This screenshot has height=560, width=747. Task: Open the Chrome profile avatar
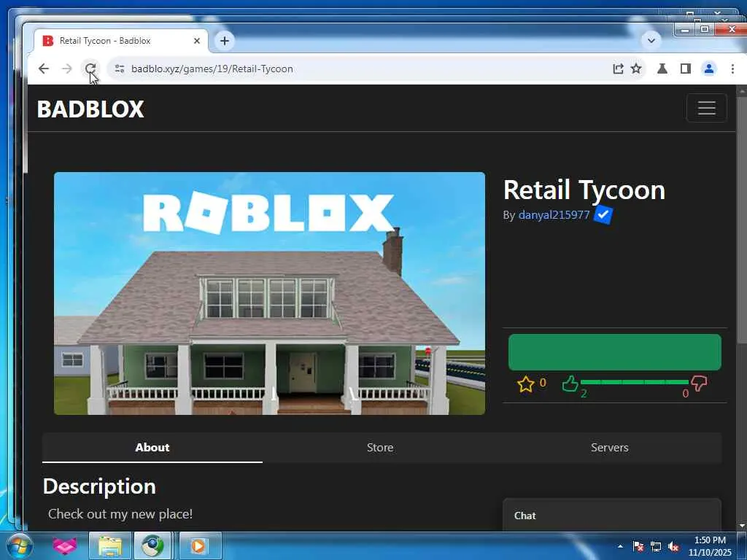(709, 69)
